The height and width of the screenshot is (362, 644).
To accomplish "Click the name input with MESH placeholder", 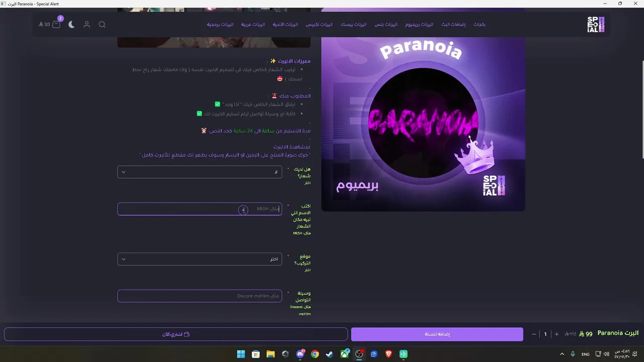I will coord(200,209).
